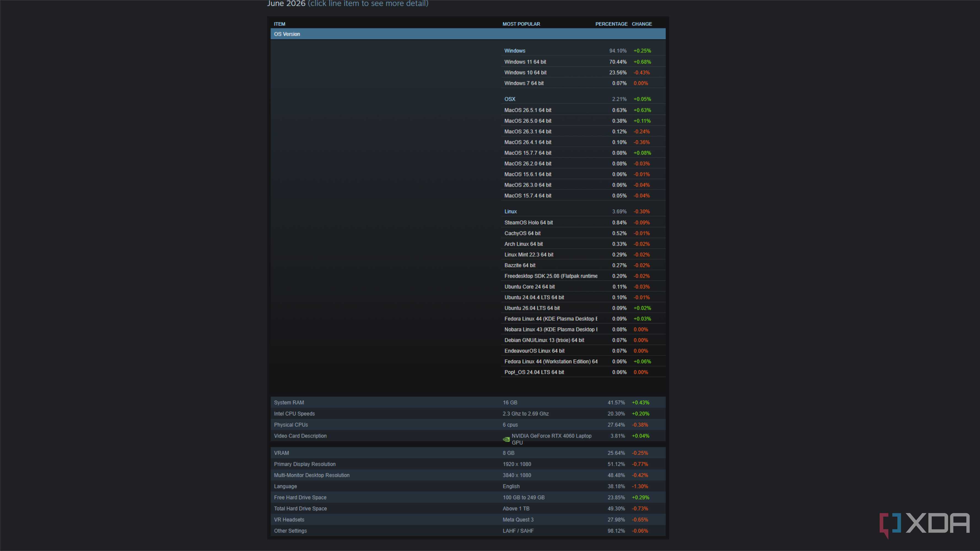Select MacOS 26.3.0 64 bit row
Screen dimensions: 980x551
583,184
